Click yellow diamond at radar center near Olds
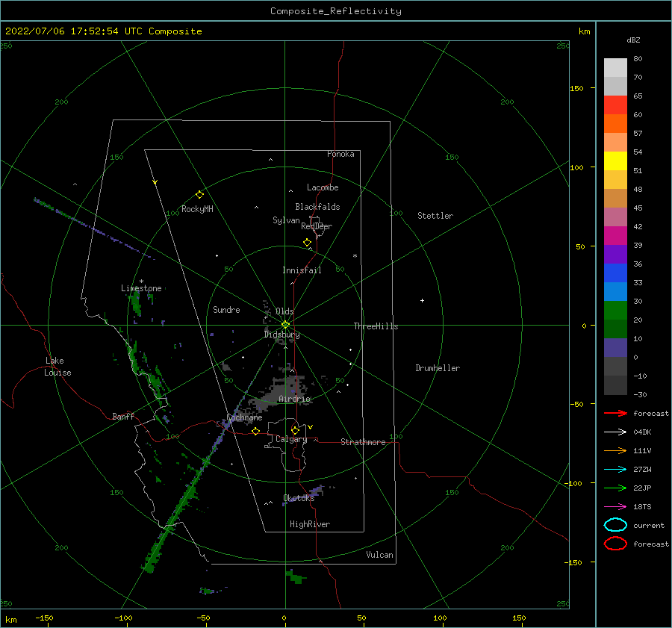The height and width of the screenshot is (628, 672). click(285, 325)
